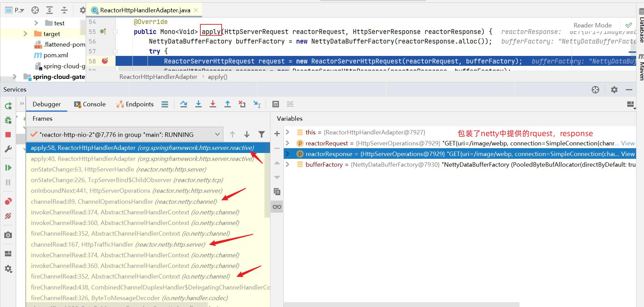Click Drop Frame icon

242,104
